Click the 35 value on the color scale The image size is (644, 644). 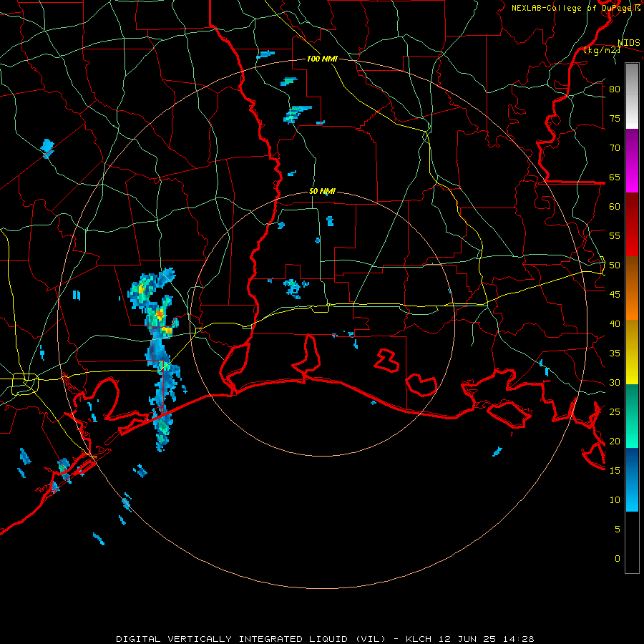tap(615, 353)
